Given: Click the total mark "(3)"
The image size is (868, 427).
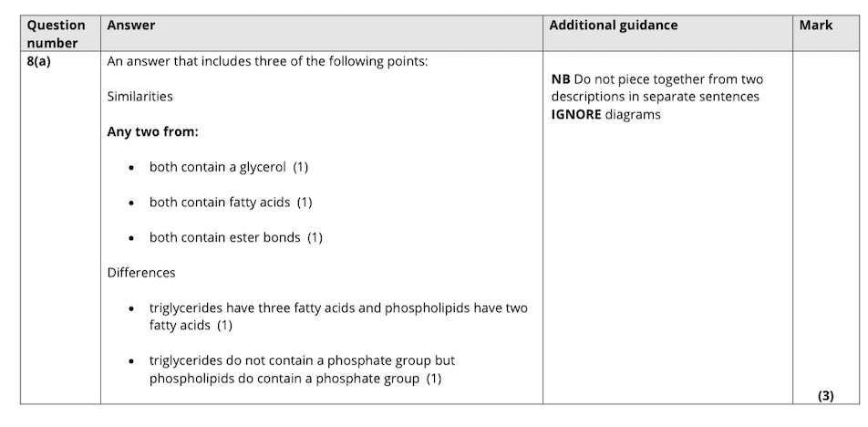Looking at the screenshot, I should [x=825, y=395].
